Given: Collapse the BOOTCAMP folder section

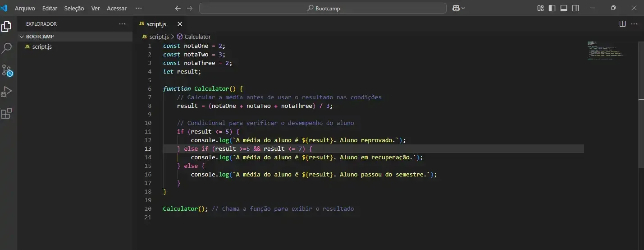Looking at the screenshot, I should [75, 37].
